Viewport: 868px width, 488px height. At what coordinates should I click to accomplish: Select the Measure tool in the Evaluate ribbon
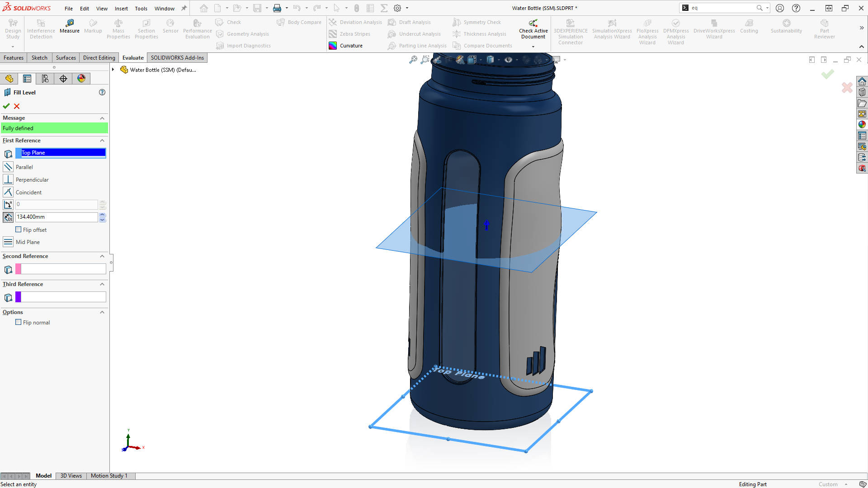(x=69, y=27)
